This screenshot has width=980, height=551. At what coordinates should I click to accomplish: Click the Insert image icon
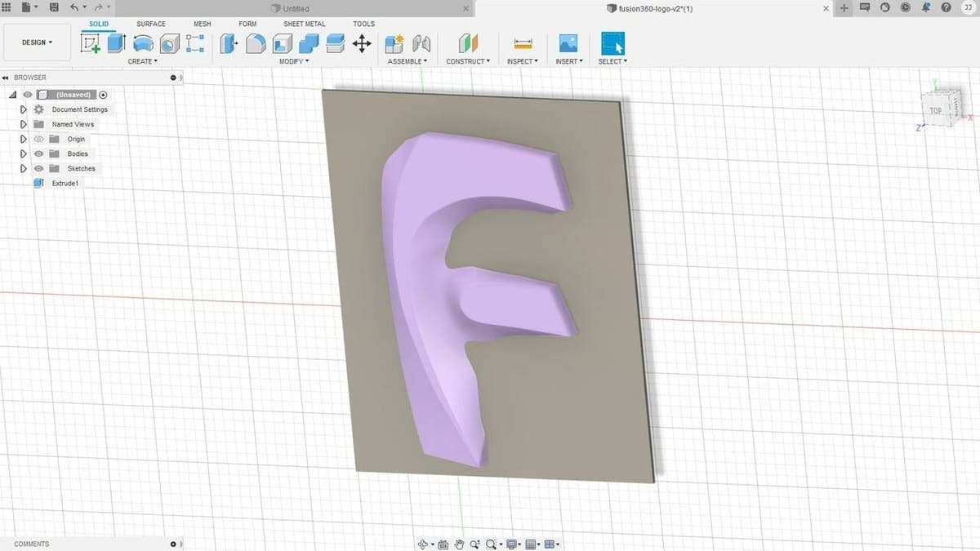tap(568, 43)
